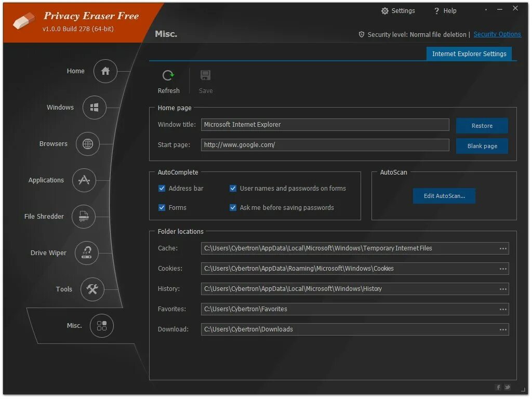Screen dimensions: 532x399
Task: Click the Save toolbar icon
Action: coord(205,75)
